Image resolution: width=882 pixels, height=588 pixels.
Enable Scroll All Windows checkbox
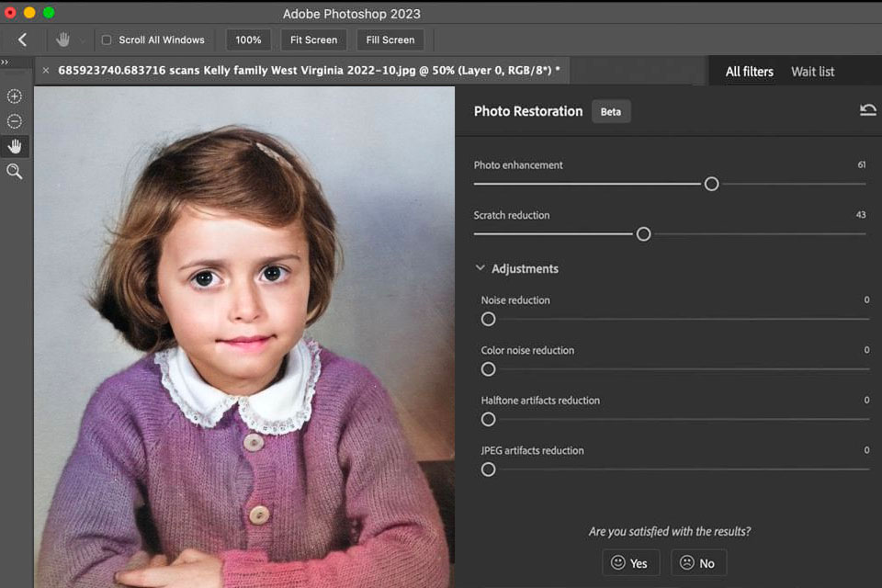[107, 40]
